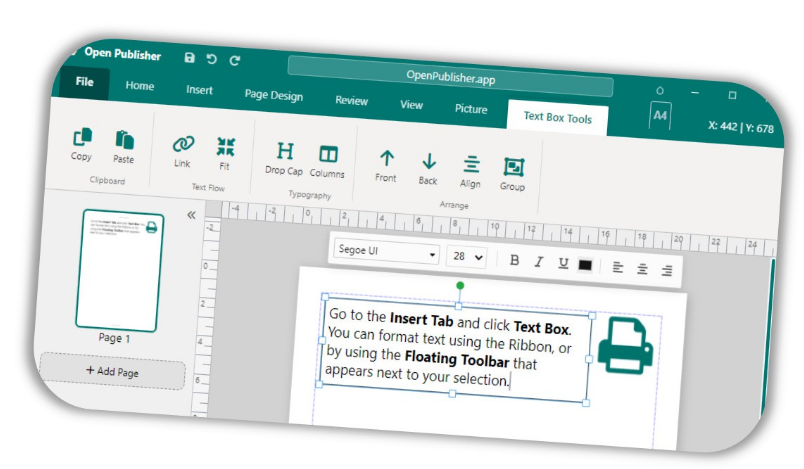
Task: Add a Drop Cap
Action: [x=285, y=158]
